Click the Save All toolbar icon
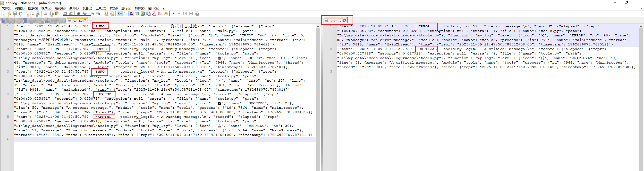This screenshot has height=171, width=644. tap(21, 14)
